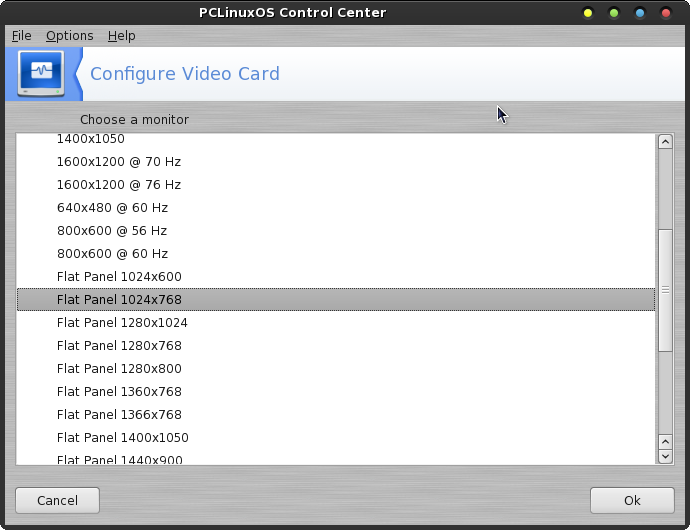Choose the 640x480 @ 60 Hz monitor
The height and width of the screenshot is (530, 690).
[336, 208]
